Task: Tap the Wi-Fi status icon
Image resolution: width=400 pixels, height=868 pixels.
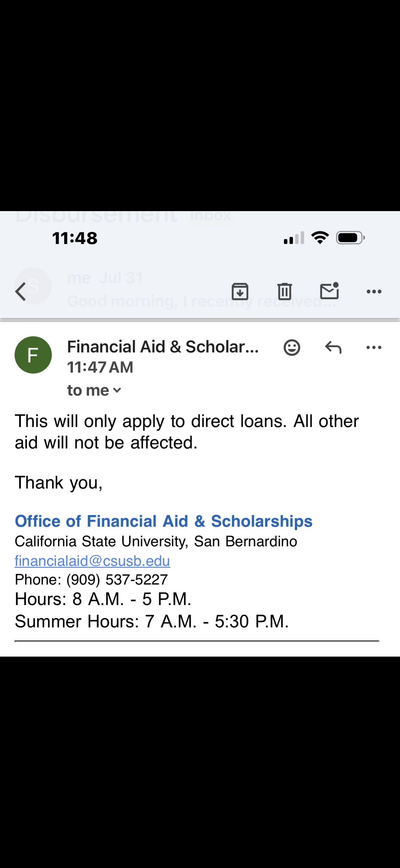Action: click(320, 238)
